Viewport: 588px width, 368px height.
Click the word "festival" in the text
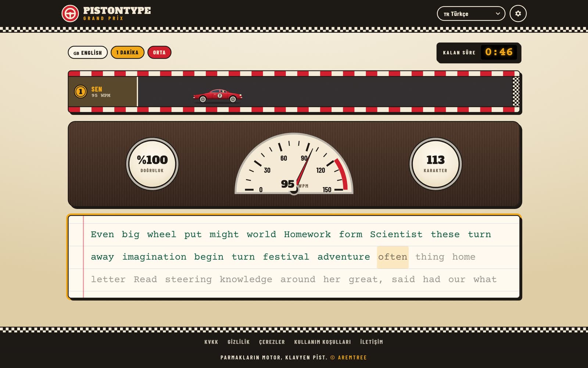(x=286, y=257)
